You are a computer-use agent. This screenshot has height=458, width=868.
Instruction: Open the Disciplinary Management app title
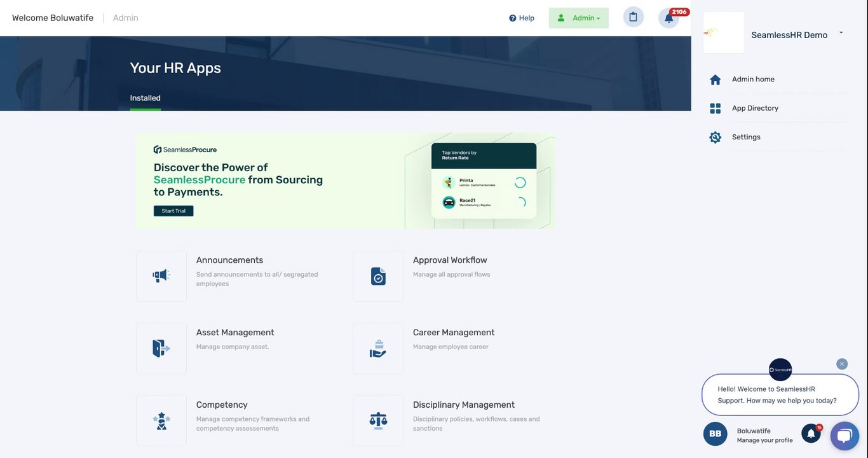[464, 405]
